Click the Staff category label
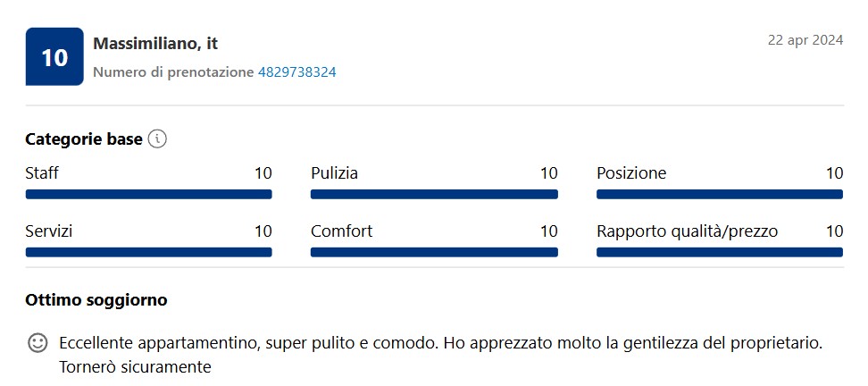The image size is (868, 386). click(42, 173)
